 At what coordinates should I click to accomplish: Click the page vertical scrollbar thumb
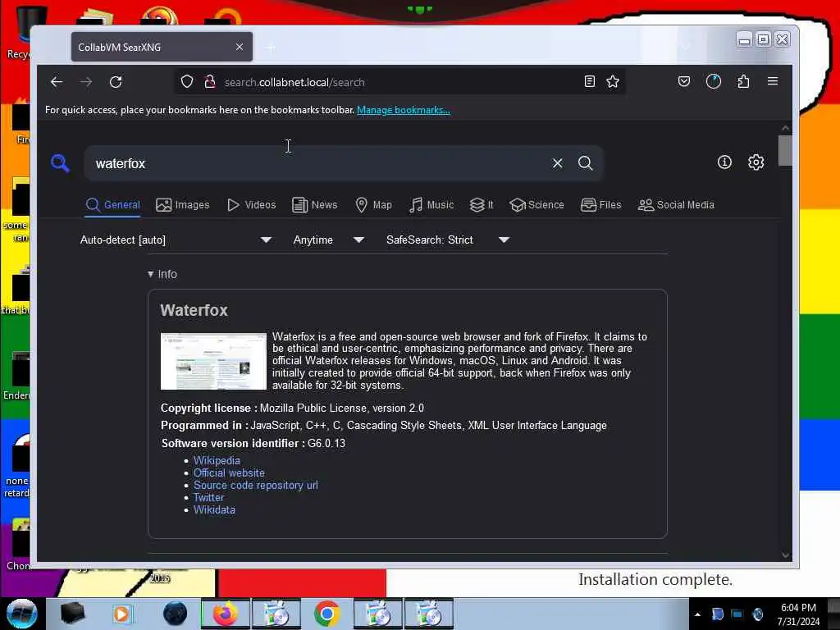[x=785, y=151]
